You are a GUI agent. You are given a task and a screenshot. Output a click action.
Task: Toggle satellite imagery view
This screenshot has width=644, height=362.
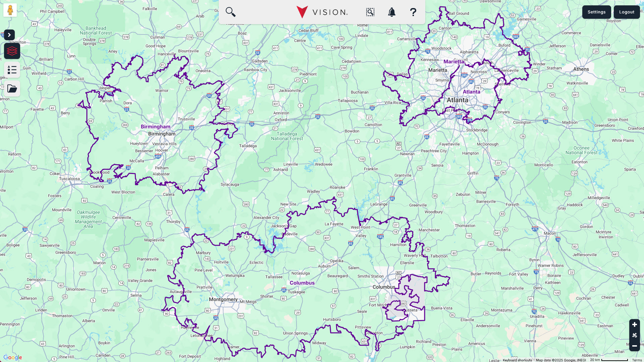634,335
